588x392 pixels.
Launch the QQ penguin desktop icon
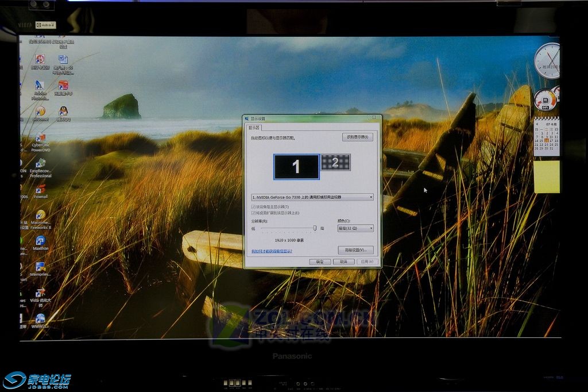[x=63, y=111]
